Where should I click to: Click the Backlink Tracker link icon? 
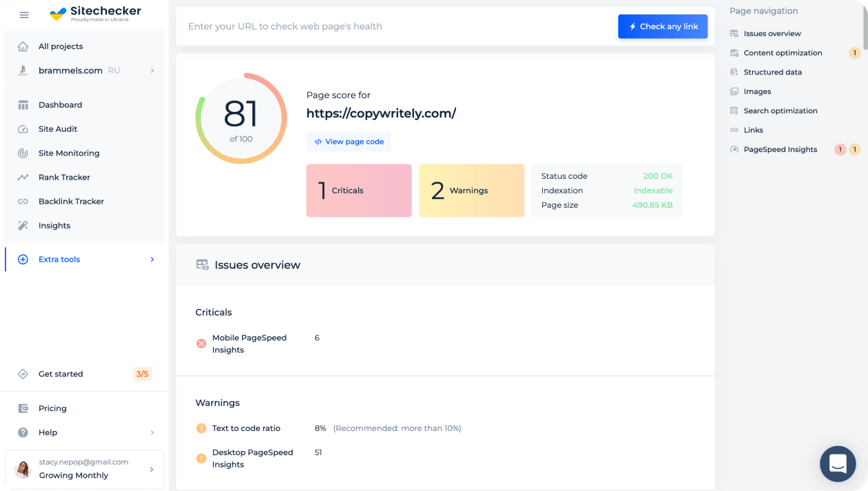(23, 202)
